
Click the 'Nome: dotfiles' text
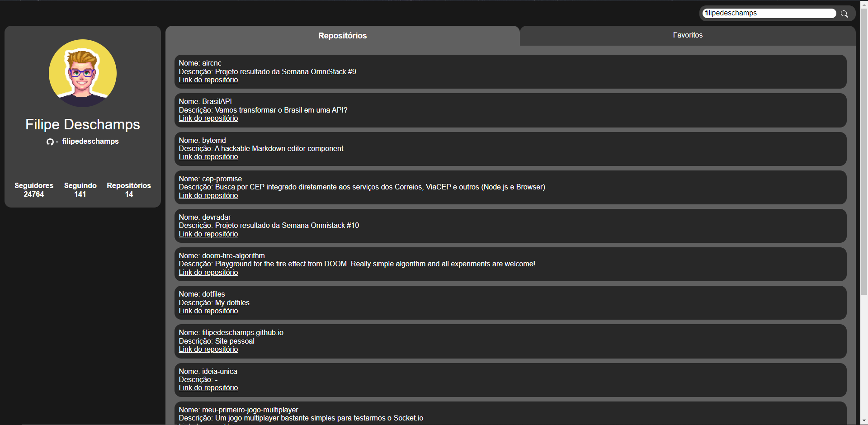click(202, 294)
